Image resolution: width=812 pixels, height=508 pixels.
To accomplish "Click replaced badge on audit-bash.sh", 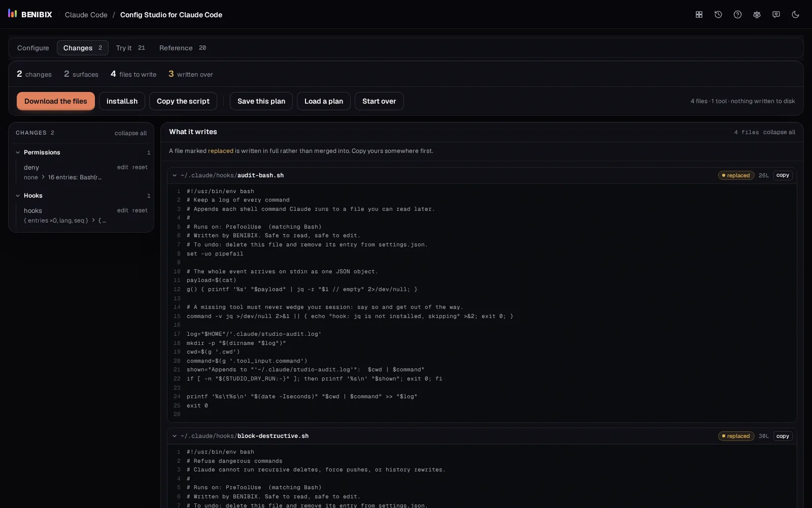I will point(736,175).
